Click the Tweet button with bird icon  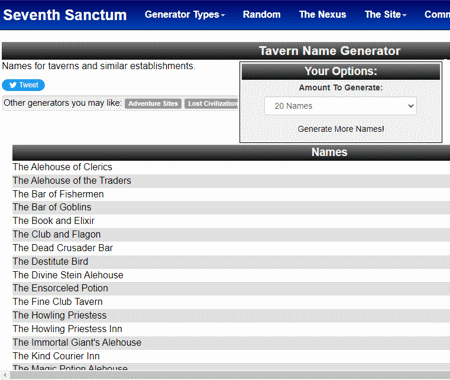click(x=23, y=85)
